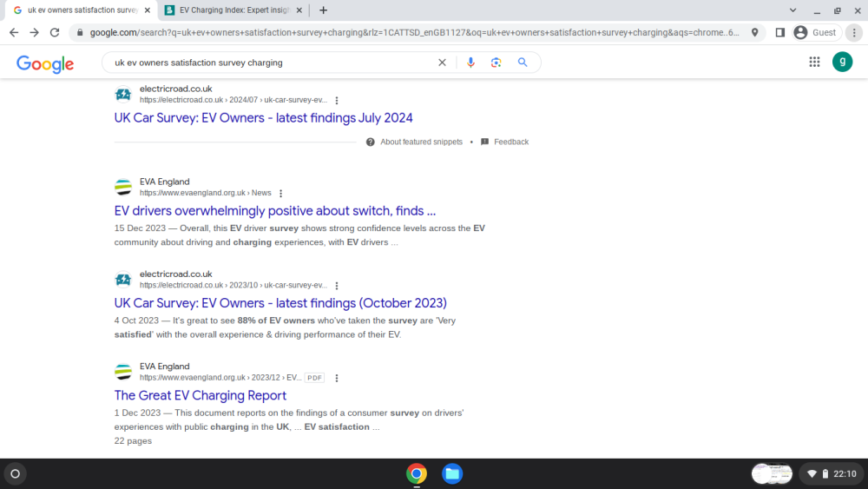Click the holding space preview in shelf
This screenshot has height=489, width=868.
(x=772, y=473)
